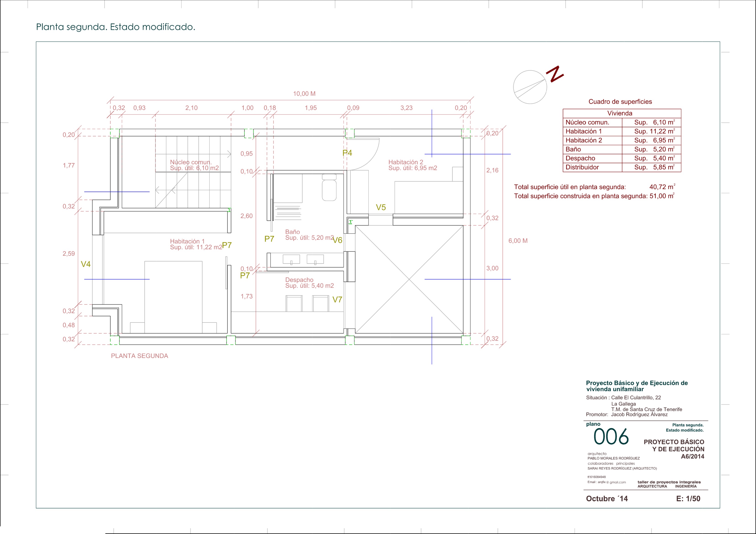Screen dimensions: 756x534
Task: Click "Núcleo comun." label over the stairs in plan
Action: click(191, 162)
